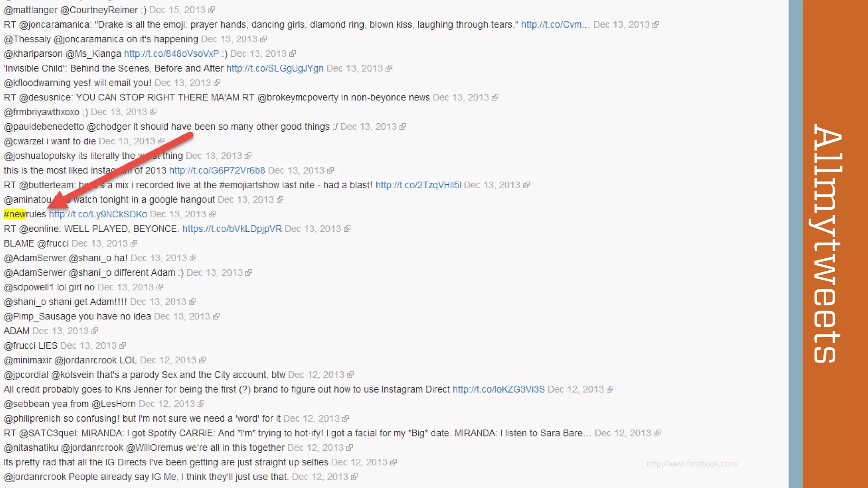Open http://t.co/2TzqVHIl5I mix link
Viewport: 868px width, 488px height.
[418, 185]
